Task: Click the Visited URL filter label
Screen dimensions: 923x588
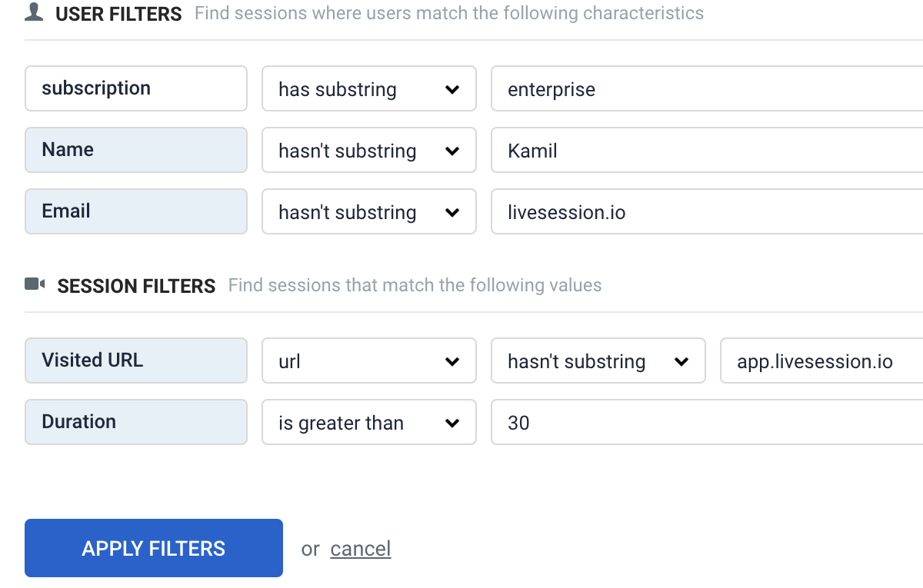Action: tap(135, 360)
